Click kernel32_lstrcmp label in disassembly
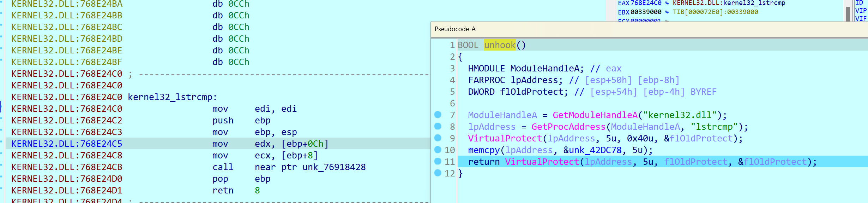The image size is (868, 203). pos(172,97)
